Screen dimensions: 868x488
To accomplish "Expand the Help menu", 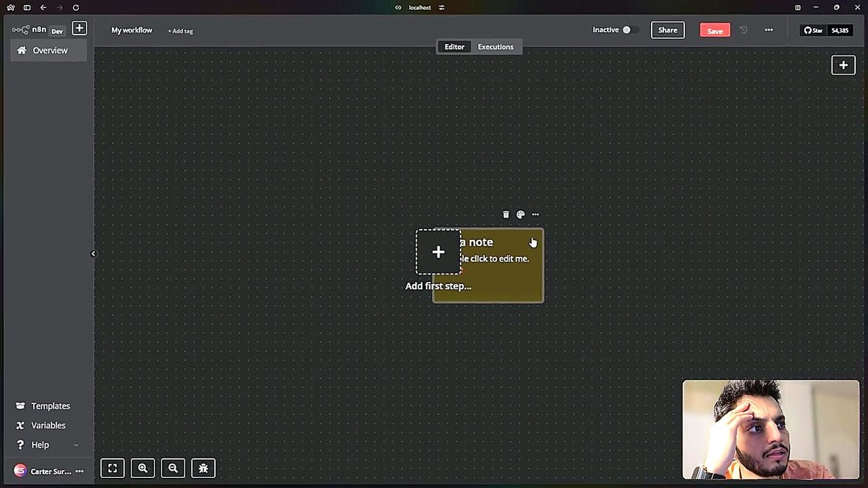I will (47, 445).
